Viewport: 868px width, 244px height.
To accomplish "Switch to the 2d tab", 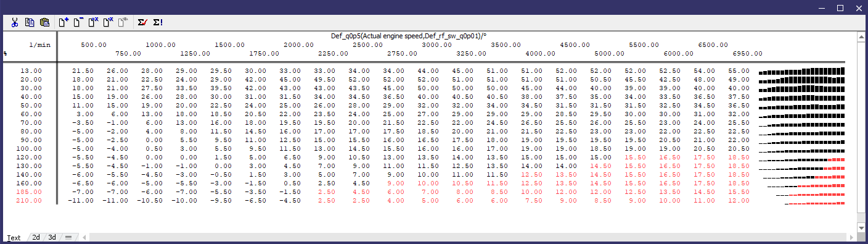I will [36, 237].
